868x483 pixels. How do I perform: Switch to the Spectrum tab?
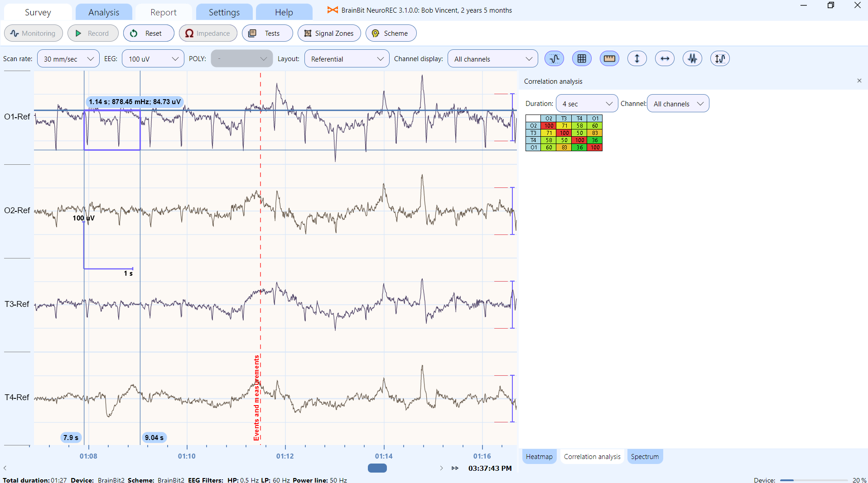pos(644,456)
